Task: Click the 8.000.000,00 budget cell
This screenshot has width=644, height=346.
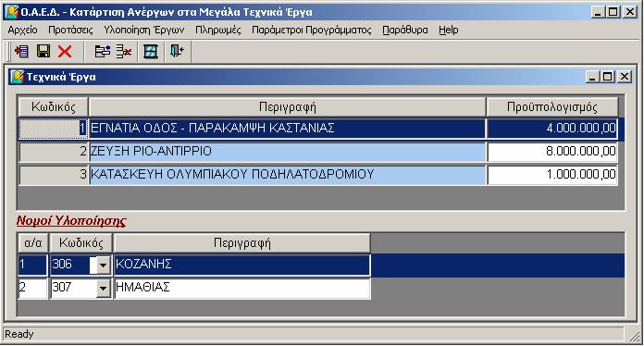Action: pyautogui.click(x=552, y=152)
